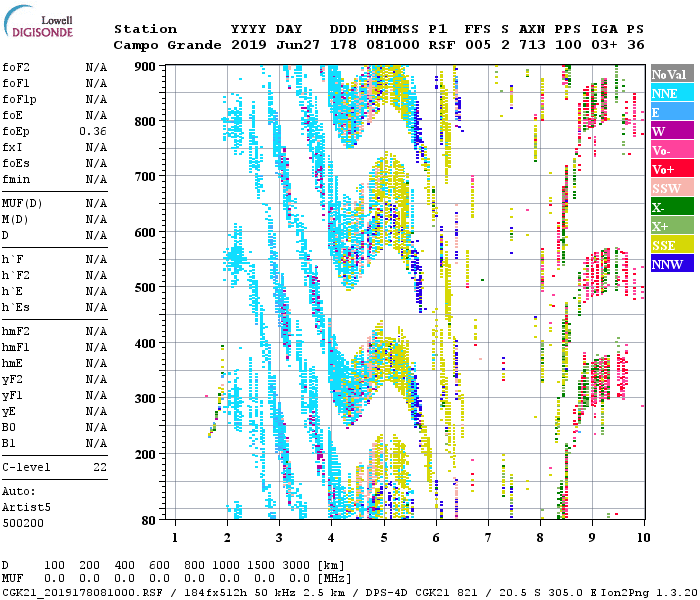Click the P1 value RSF
This screenshot has height=600, width=700.
442,45
